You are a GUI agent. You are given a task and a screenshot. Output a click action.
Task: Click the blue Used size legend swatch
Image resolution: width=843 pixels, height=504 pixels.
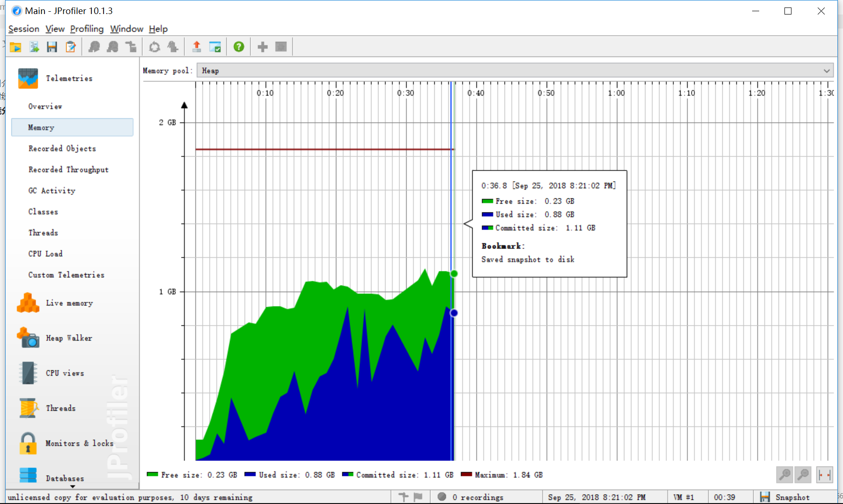point(250,474)
